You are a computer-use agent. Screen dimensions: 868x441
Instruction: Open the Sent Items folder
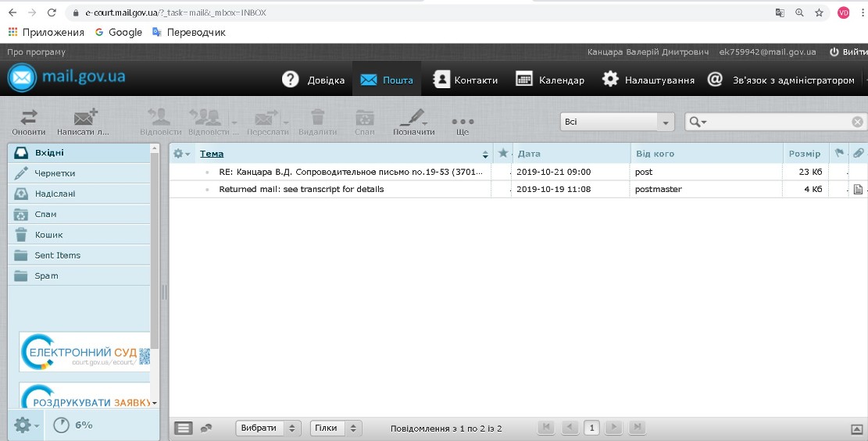pyautogui.click(x=79, y=255)
